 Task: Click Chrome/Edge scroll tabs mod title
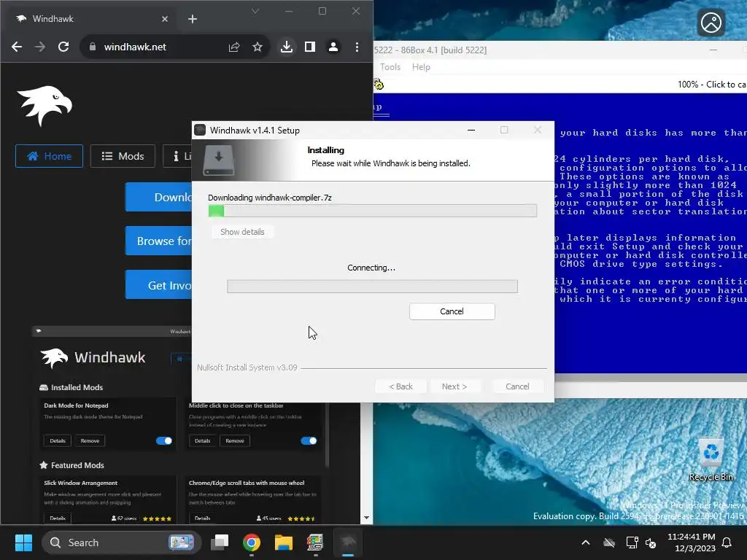(x=247, y=483)
